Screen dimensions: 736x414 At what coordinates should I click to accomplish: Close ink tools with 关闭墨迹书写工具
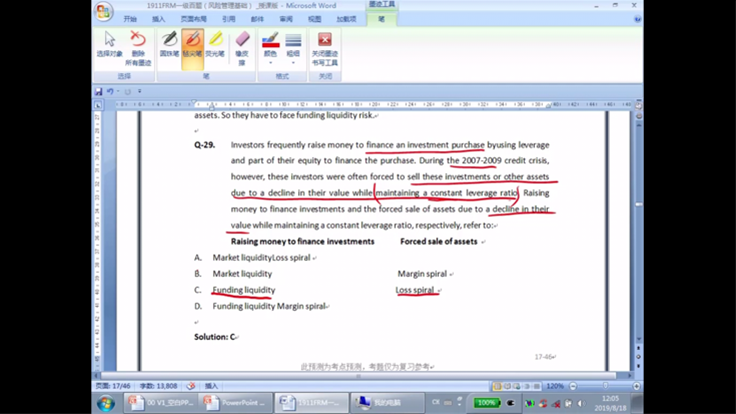(x=324, y=48)
